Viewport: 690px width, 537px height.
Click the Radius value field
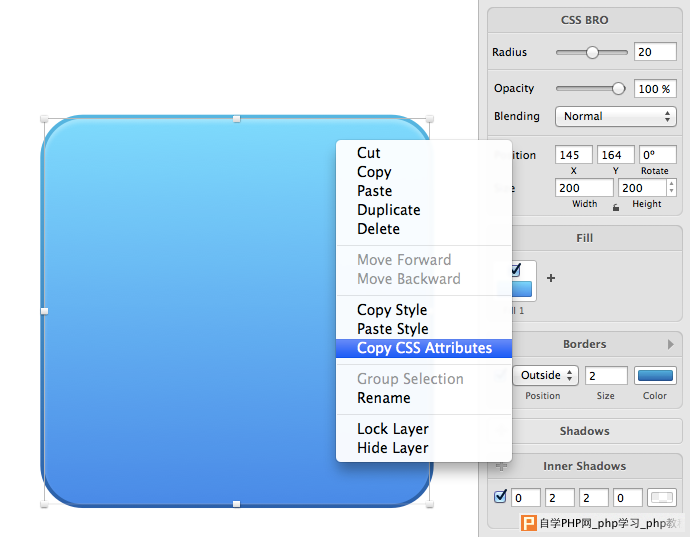655,52
